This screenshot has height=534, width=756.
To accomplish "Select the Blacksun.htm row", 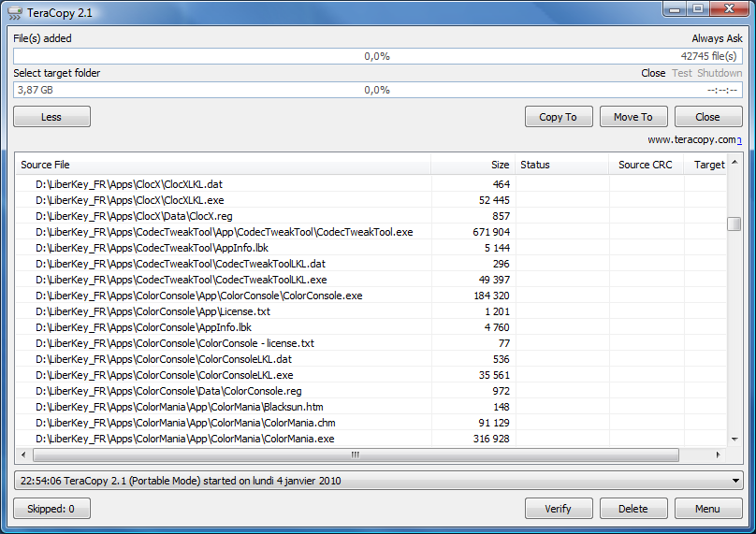I will tap(371, 407).
